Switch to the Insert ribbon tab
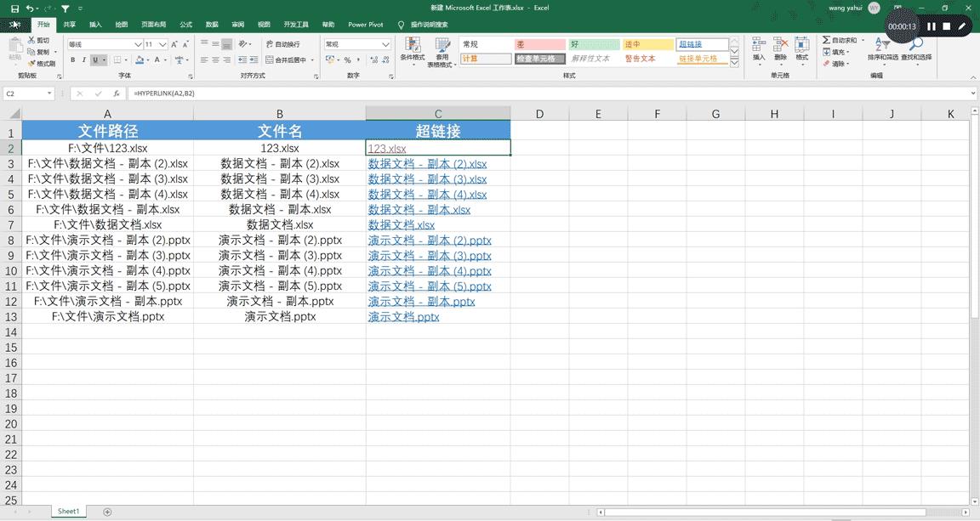This screenshot has width=980, height=521. coord(94,24)
